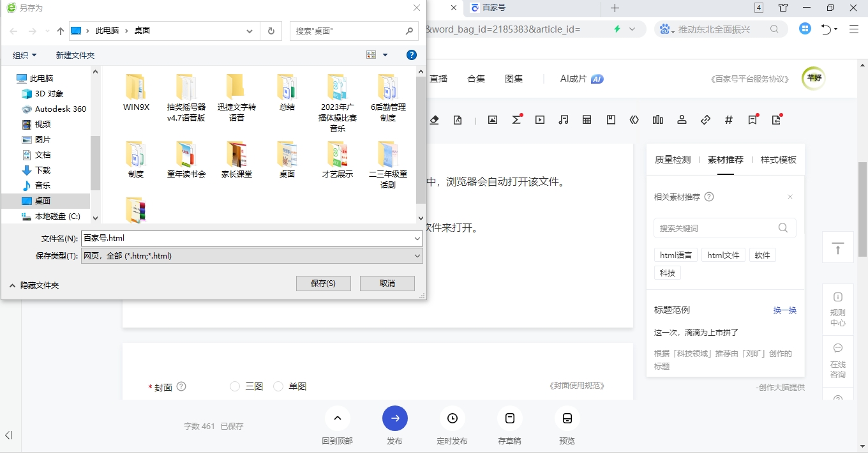Image resolution: width=868 pixels, height=454 pixels.
Task: Open the 组织 organize dropdown menu
Action: point(25,56)
